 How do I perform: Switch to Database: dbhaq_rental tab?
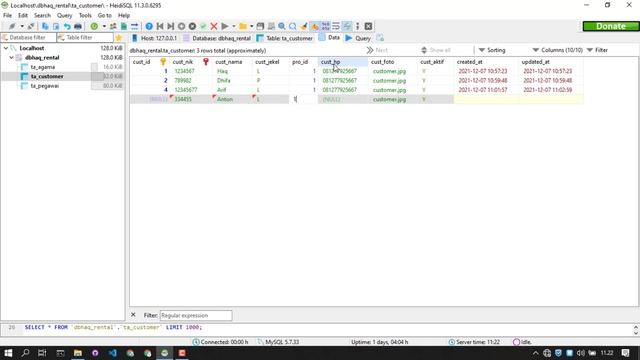pyautogui.click(x=217, y=38)
